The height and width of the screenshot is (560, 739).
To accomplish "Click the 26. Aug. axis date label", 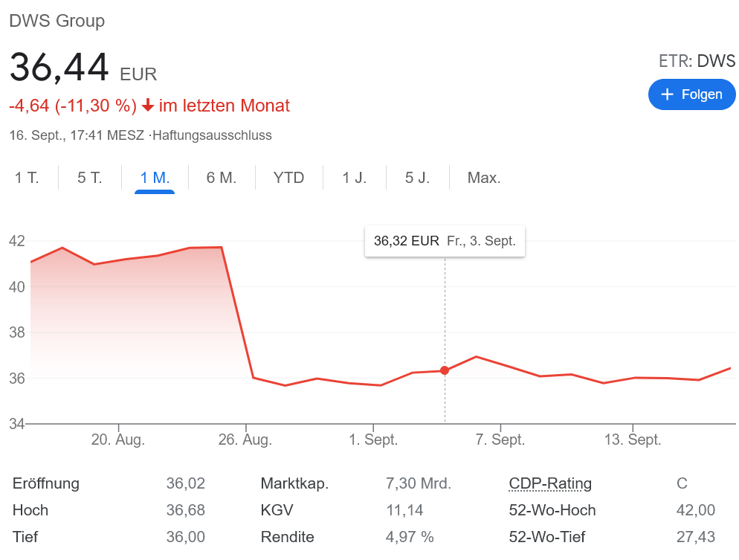I will pos(245,440).
